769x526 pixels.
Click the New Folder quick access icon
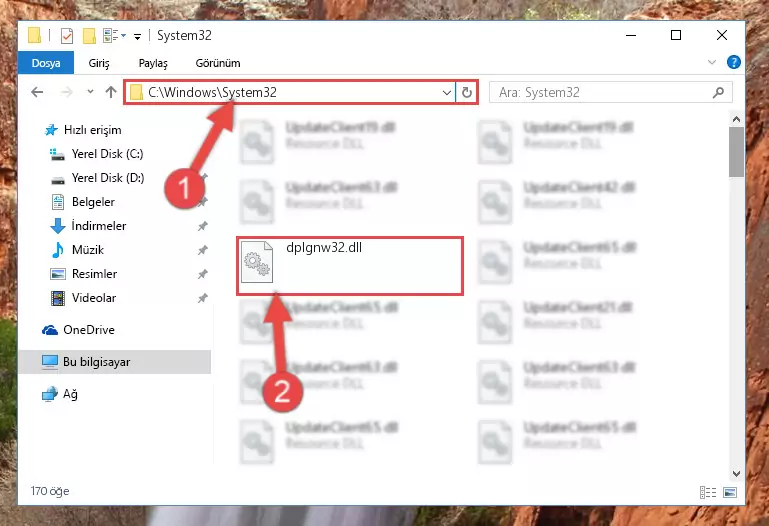tap(89, 36)
